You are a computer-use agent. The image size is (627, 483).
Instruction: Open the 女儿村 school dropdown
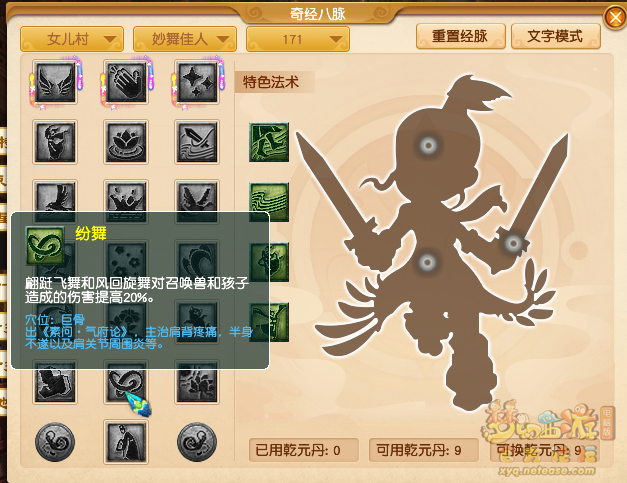pos(72,39)
